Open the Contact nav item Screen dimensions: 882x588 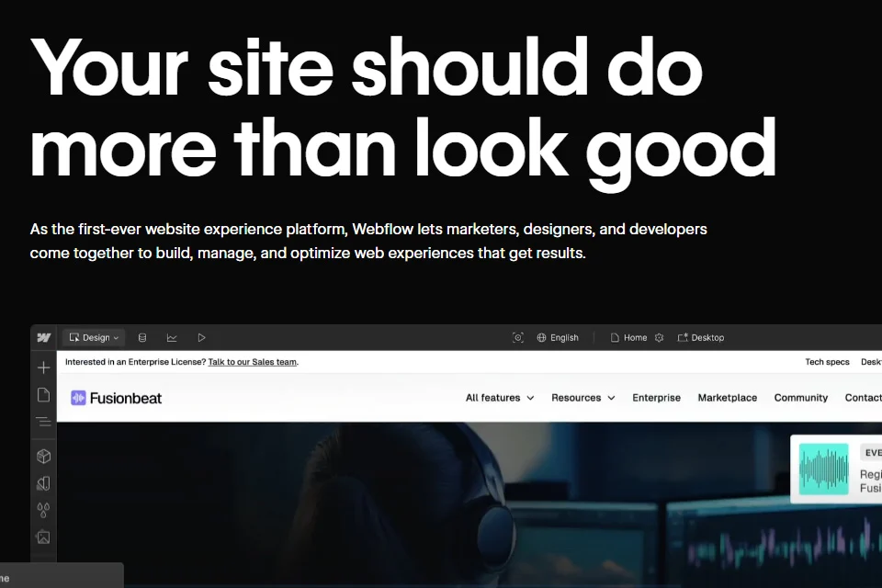[x=864, y=398]
